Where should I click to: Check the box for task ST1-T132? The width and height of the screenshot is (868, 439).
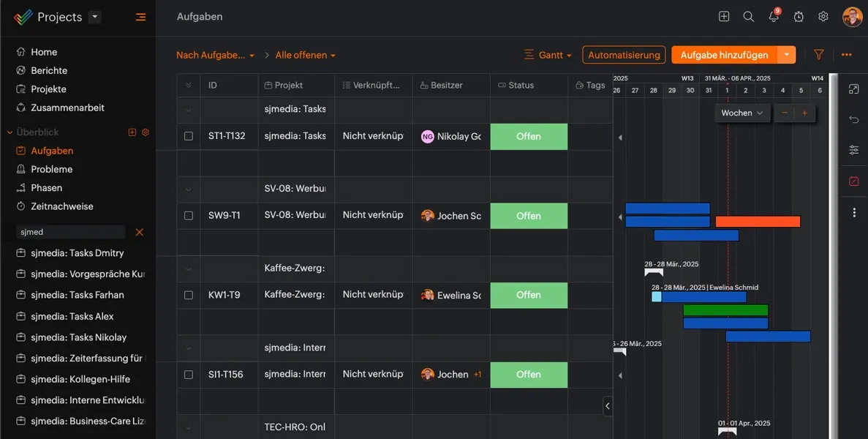coord(189,136)
